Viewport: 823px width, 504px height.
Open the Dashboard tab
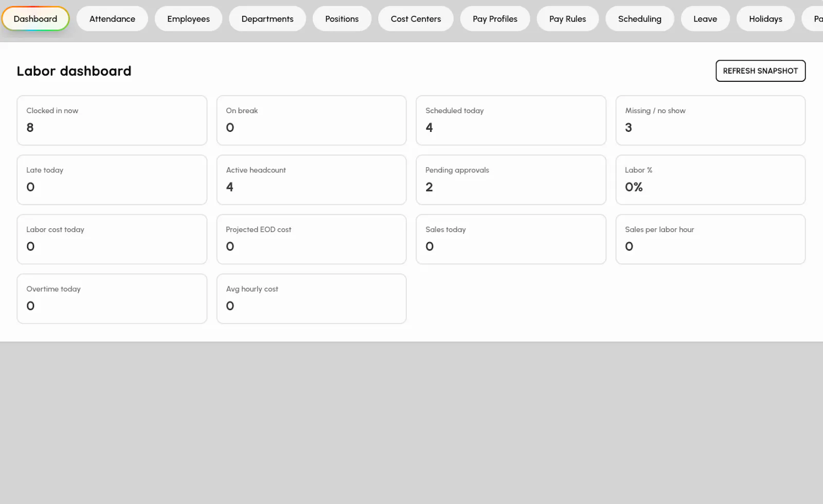pos(35,19)
